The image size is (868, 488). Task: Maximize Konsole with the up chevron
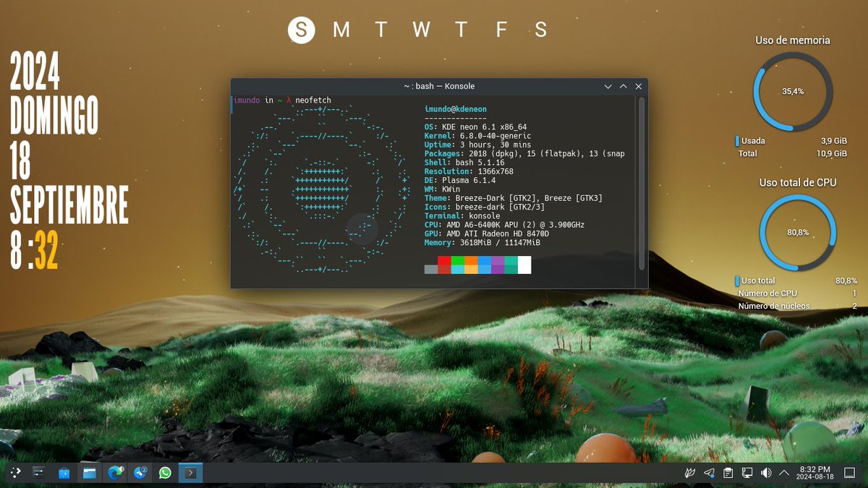click(624, 86)
